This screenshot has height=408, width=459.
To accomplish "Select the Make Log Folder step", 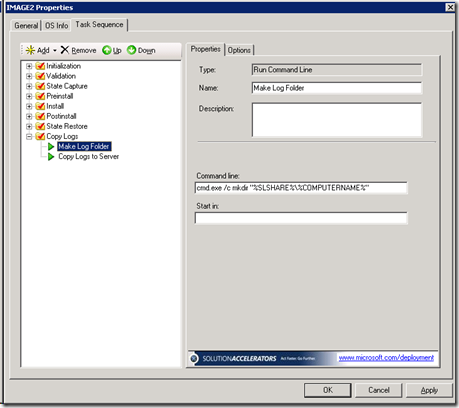I will 84,146.
